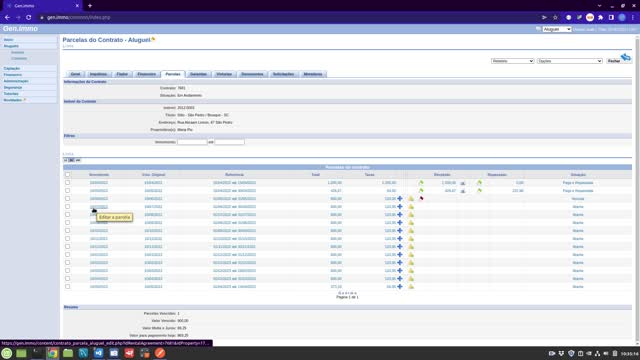Screen dimensions: 640x360
Task: Click the printer icon in the 1.200,00 row
Action: tap(463, 183)
